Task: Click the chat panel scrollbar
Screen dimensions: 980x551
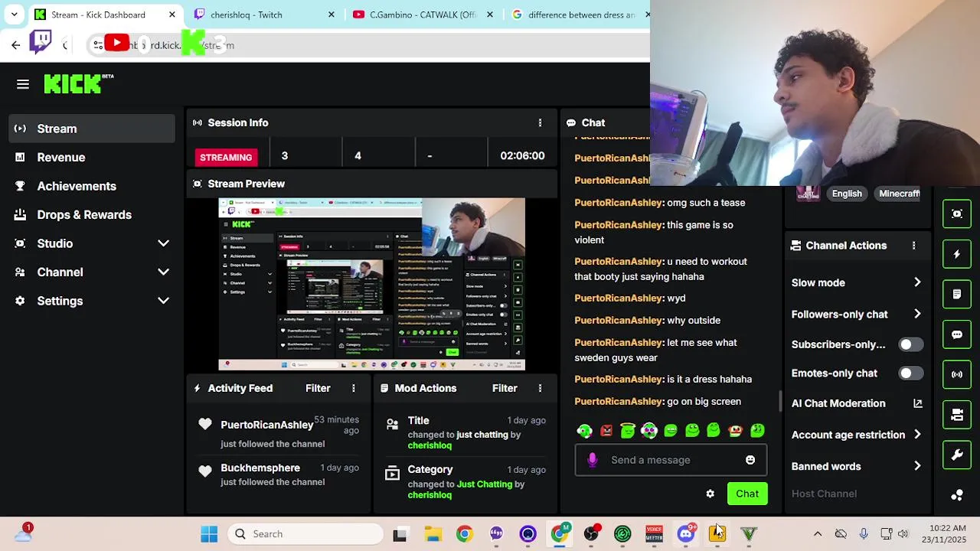Action: (779, 401)
